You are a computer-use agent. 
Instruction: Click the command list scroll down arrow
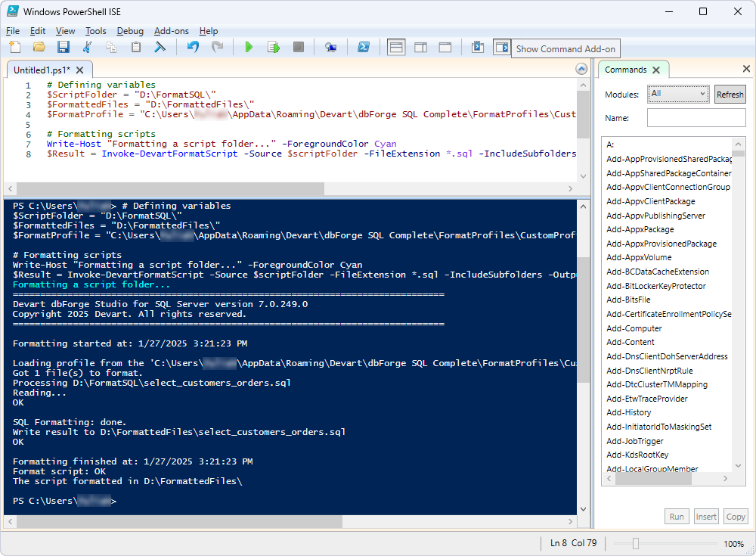coord(738,465)
